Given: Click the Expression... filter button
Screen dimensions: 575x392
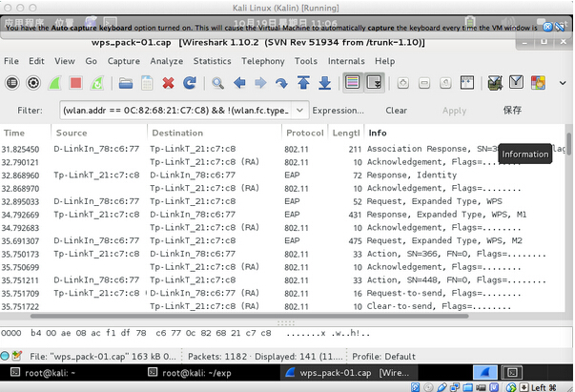Looking at the screenshot, I should [339, 111].
